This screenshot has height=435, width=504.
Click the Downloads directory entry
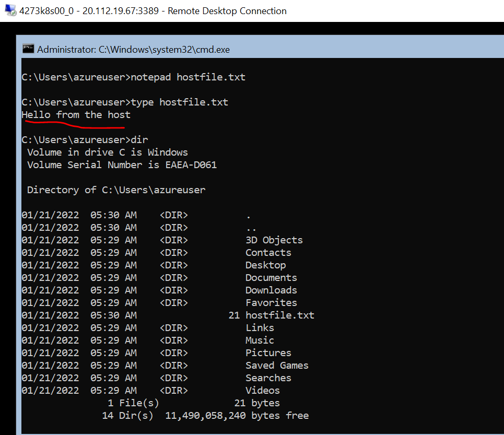pyautogui.click(x=271, y=290)
